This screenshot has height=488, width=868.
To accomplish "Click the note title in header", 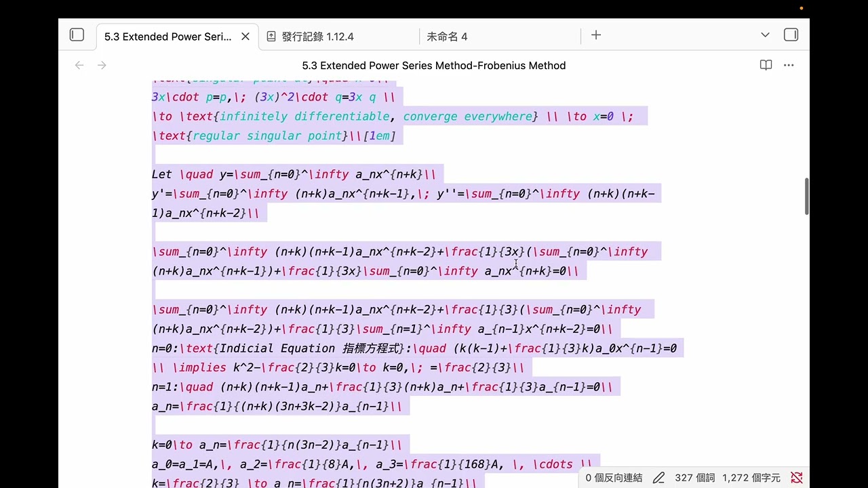I will tap(434, 66).
